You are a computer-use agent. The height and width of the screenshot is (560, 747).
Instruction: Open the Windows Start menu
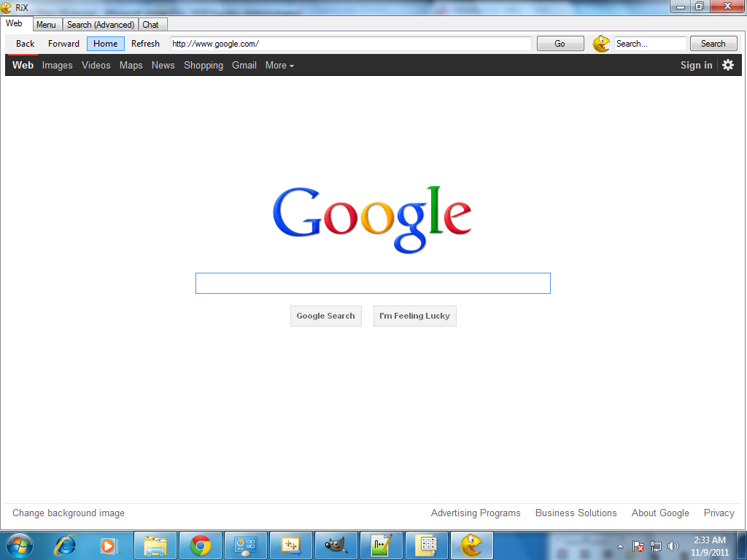click(20, 545)
